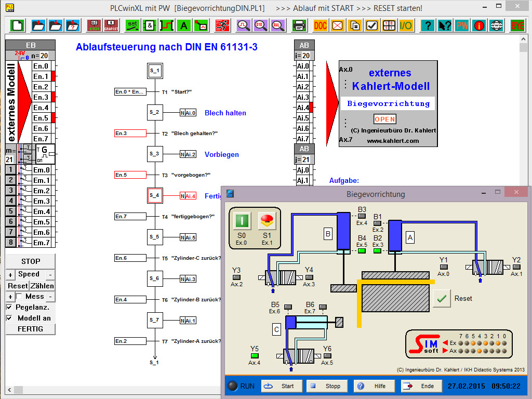The image size is (532, 399).
Task: Click the red info circle icon
Action: 480,25
